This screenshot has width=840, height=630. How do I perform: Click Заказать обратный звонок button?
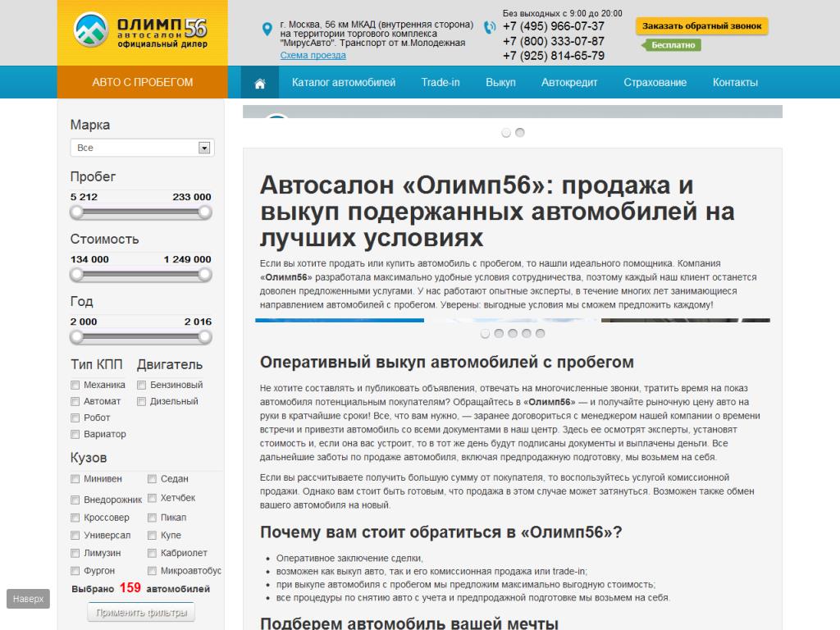tap(702, 25)
